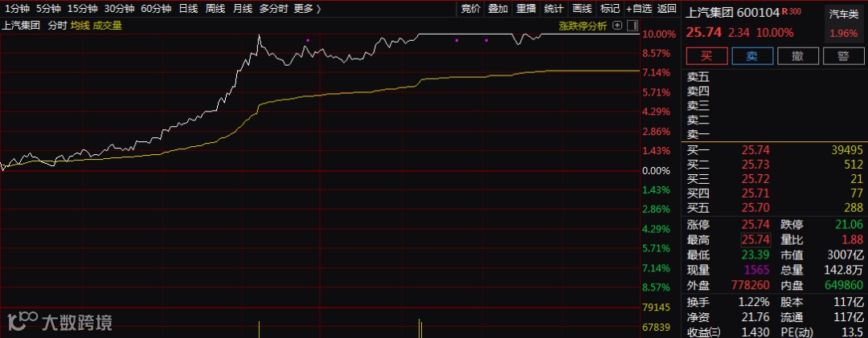This screenshot has height=338, width=868.
Task: Click the 现量 value 1565
Action: coord(758,270)
